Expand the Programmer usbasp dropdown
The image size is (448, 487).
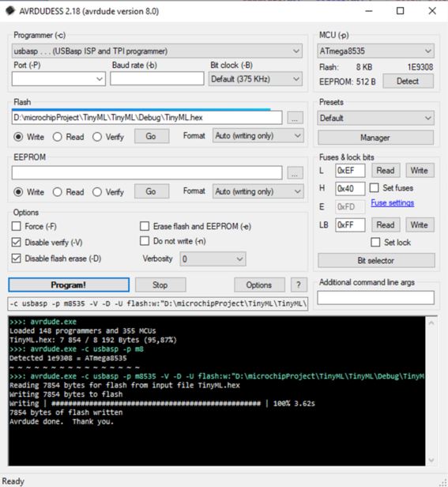point(157,51)
